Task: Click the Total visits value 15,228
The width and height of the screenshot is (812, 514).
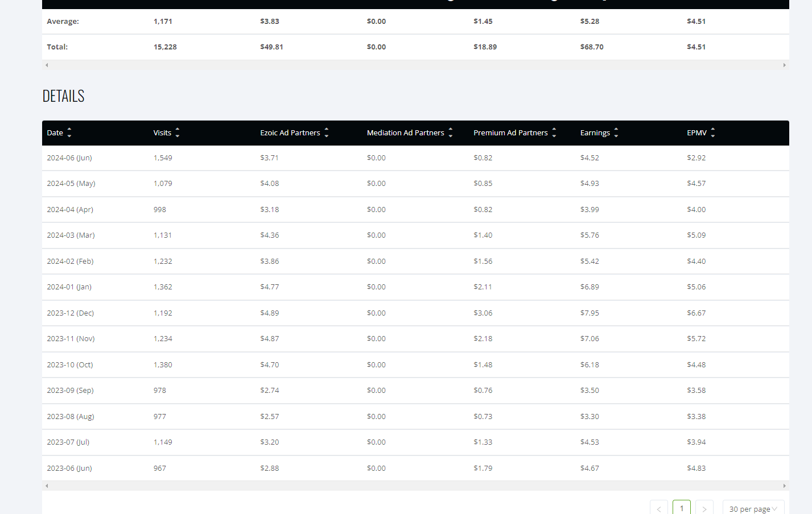Action: (x=165, y=47)
